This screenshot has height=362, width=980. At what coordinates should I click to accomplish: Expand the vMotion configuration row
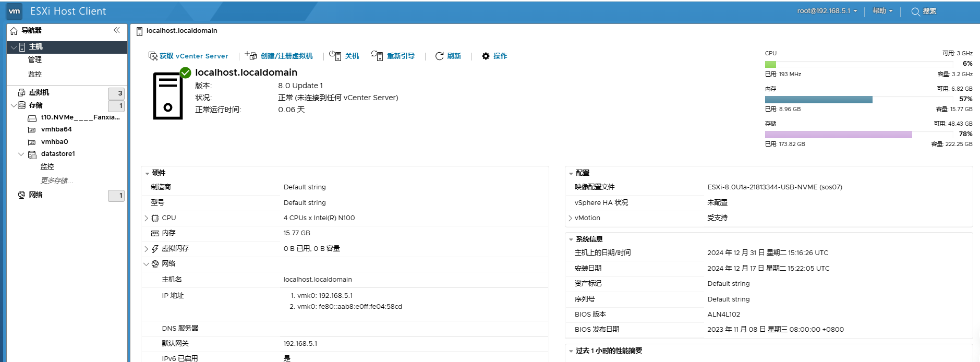point(570,218)
